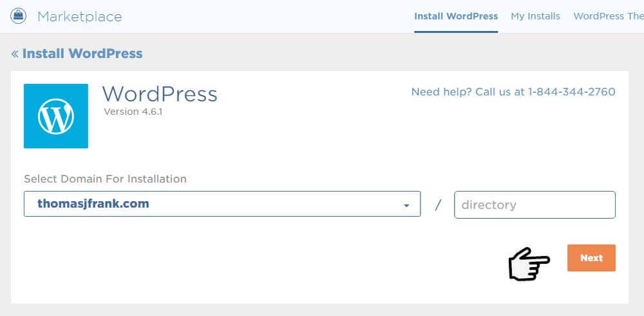Image resolution: width=644 pixels, height=316 pixels.
Task: Click the Select Domain For Installation label
Action: click(105, 179)
